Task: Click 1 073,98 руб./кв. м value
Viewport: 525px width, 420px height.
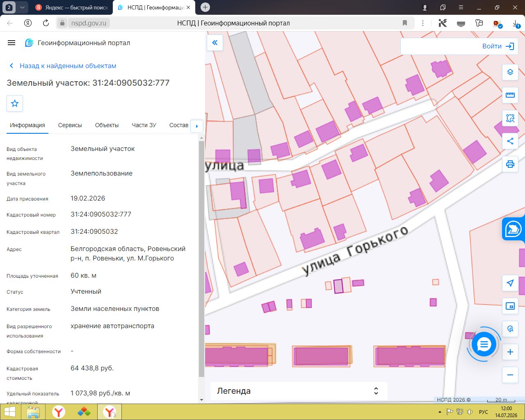Action: pos(100,393)
